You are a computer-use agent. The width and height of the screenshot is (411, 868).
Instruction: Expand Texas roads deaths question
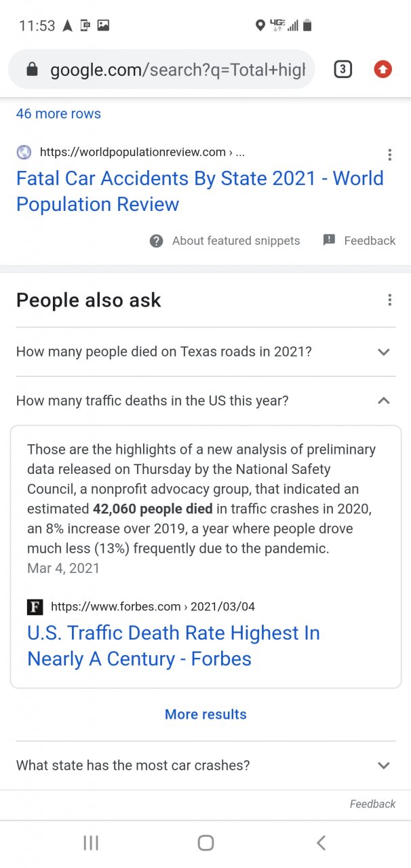383,352
